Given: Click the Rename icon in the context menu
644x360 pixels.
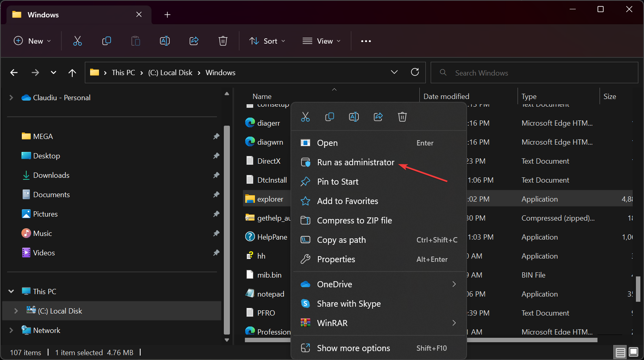Looking at the screenshot, I should [x=354, y=117].
